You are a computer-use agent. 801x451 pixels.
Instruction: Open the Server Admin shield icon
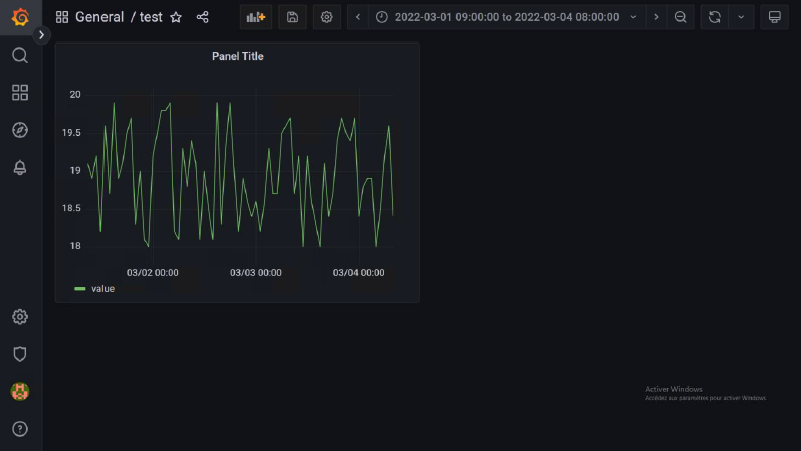pos(20,354)
